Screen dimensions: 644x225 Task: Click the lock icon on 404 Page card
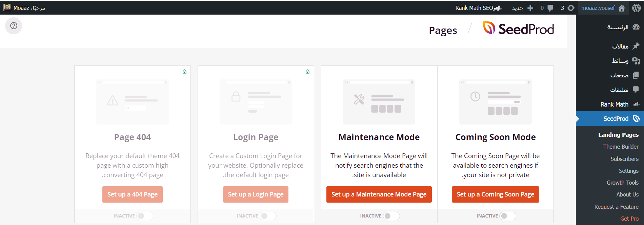(x=184, y=72)
